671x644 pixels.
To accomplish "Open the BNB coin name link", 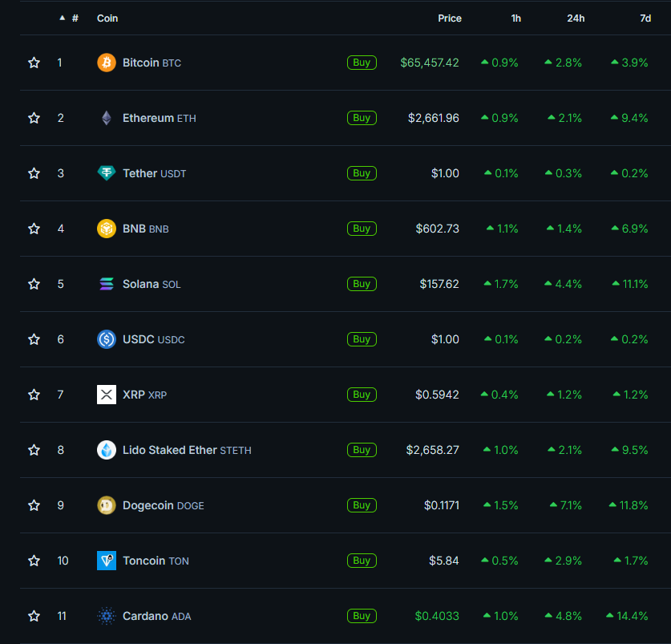I will (x=145, y=229).
